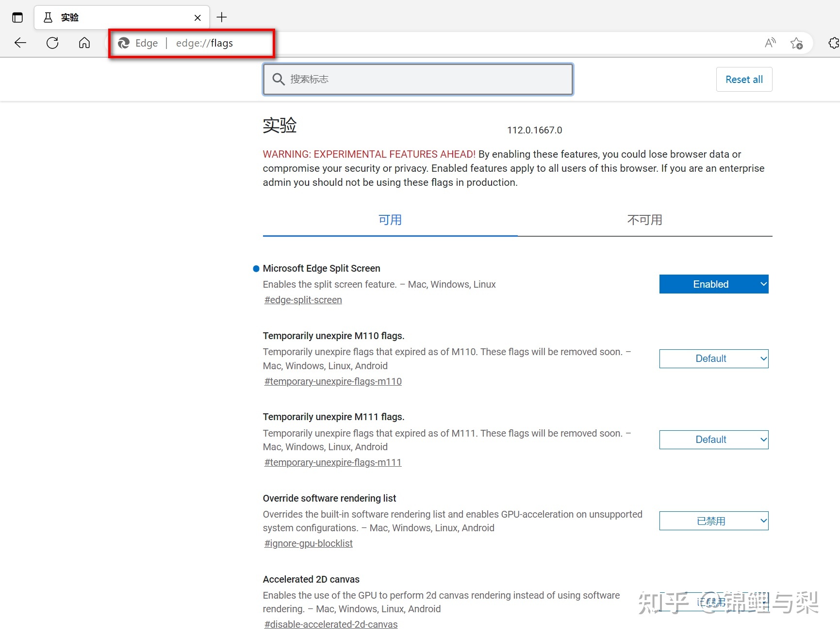This screenshot has height=636, width=840.
Task: Click the Edge logo in address bar
Action: click(x=124, y=43)
